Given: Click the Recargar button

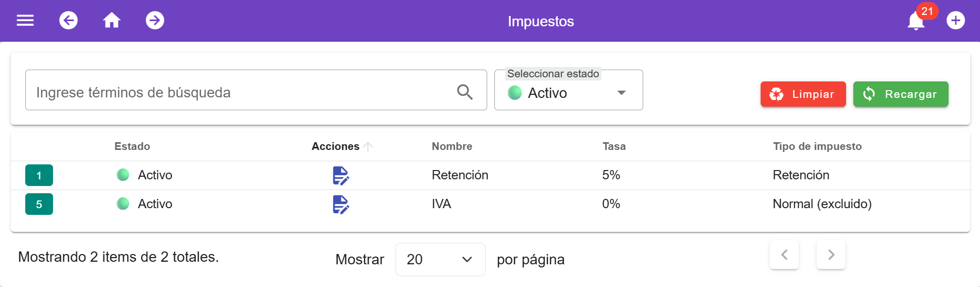Looking at the screenshot, I should point(901,94).
